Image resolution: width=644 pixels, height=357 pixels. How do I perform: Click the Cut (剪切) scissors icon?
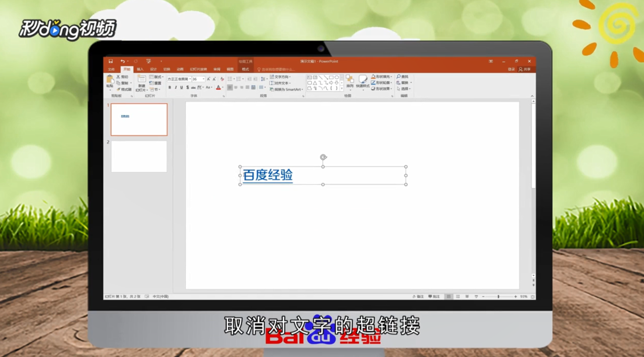click(x=118, y=77)
